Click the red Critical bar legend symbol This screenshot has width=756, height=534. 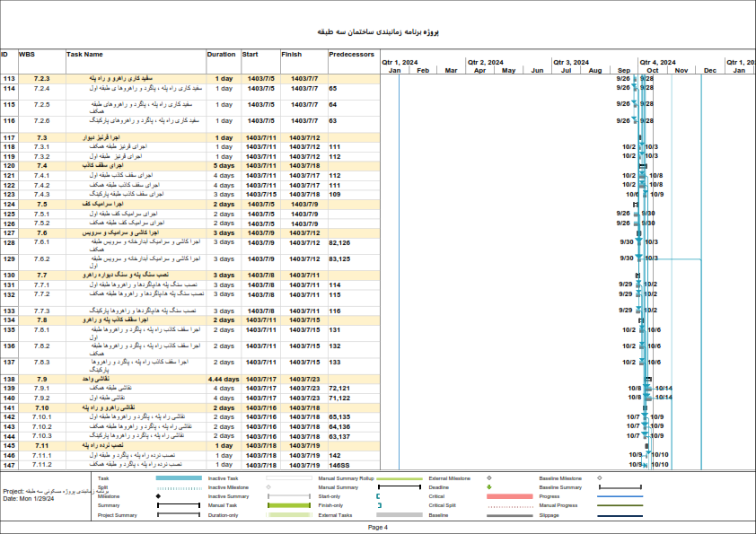(508, 496)
